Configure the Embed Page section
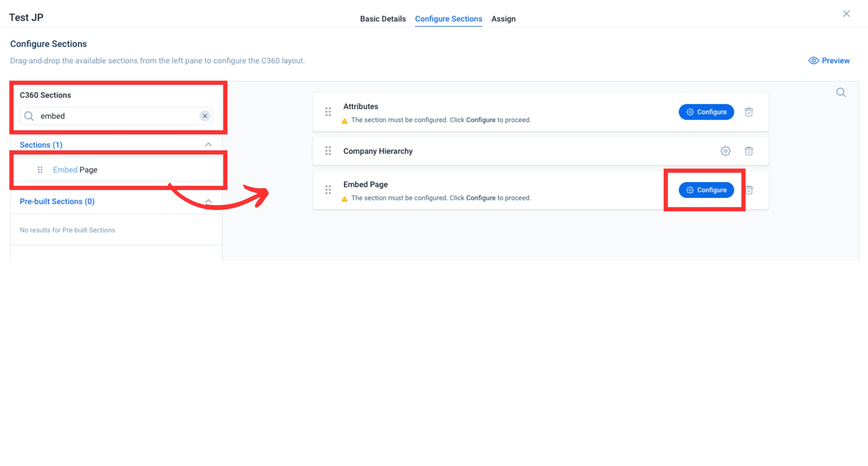868x466 pixels. pyautogui.click(x=706, y=190)
